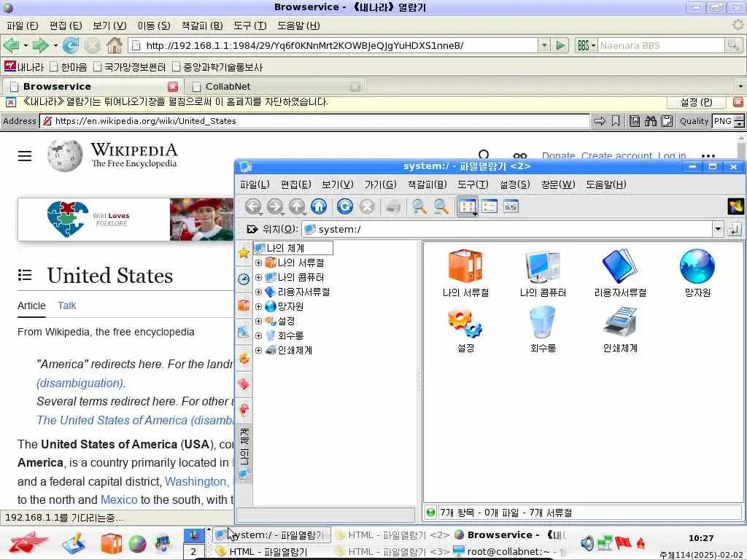Click the search magnifier next to Naenara BBS
The width and height of the screenshot is (747, 560).
click(x=732, y=46)
